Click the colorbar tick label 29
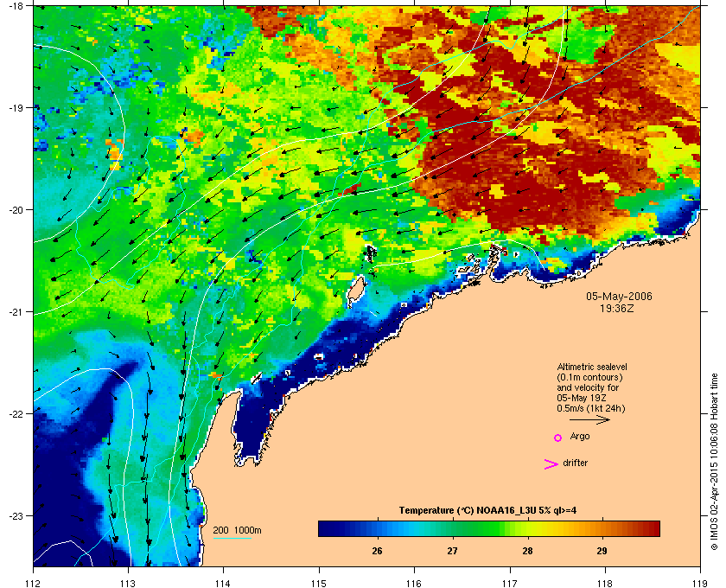Screen dimensions: 726x588 pyautogui.click(x=602, y=551)
